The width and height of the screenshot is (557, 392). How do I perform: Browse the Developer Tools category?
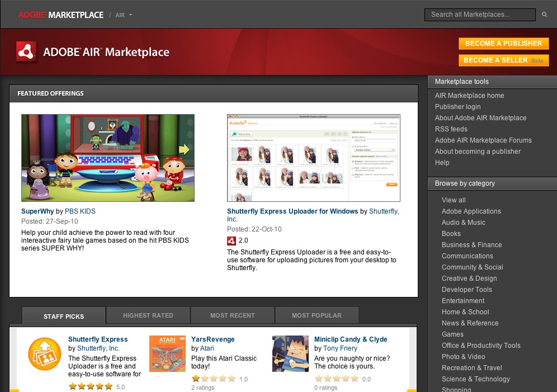point(467,289)
